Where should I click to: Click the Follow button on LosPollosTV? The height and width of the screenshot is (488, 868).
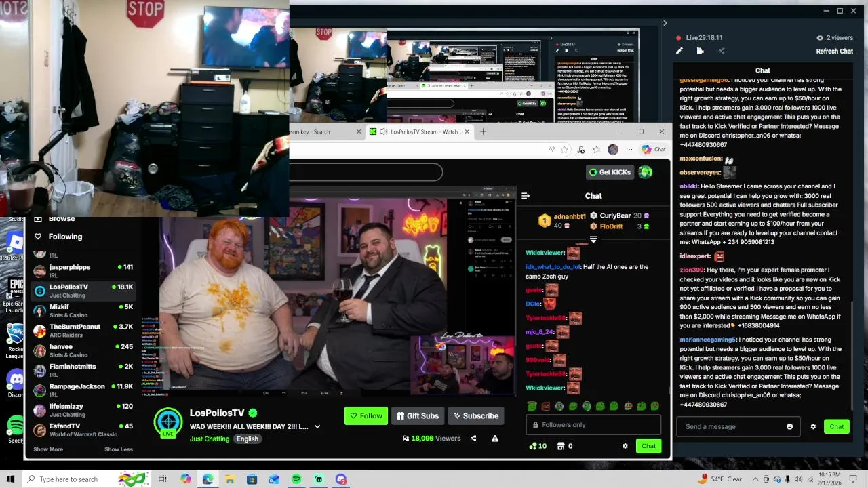[x=366, y=415]
